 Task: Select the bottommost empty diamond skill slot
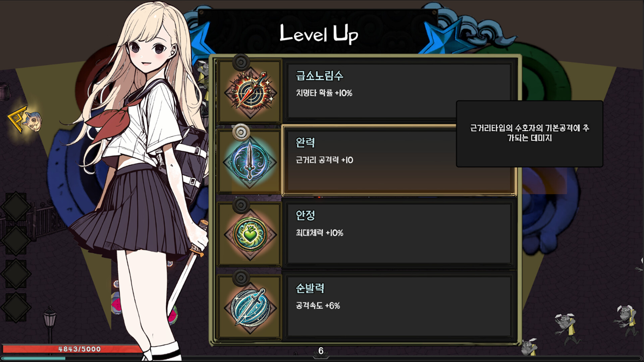coord(16,307)
